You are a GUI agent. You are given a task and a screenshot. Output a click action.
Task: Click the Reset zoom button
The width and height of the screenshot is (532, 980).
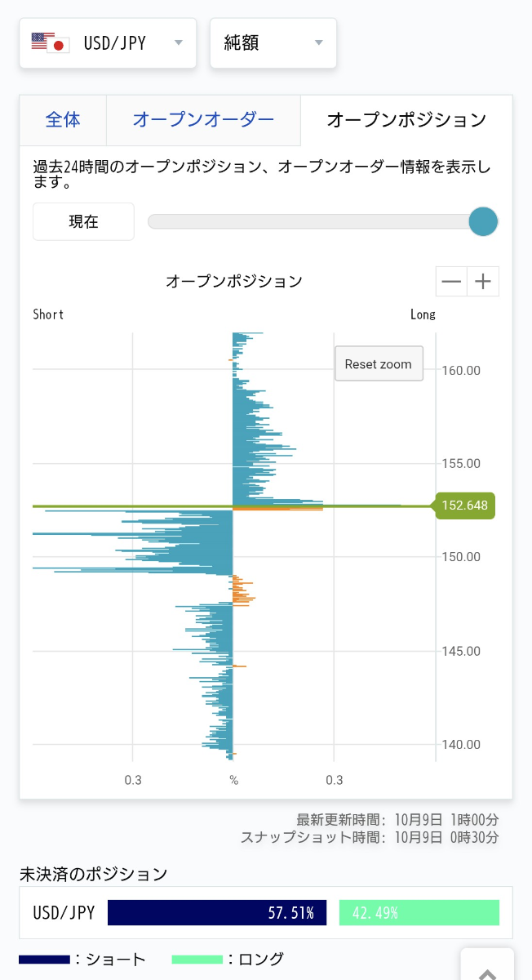379,364
